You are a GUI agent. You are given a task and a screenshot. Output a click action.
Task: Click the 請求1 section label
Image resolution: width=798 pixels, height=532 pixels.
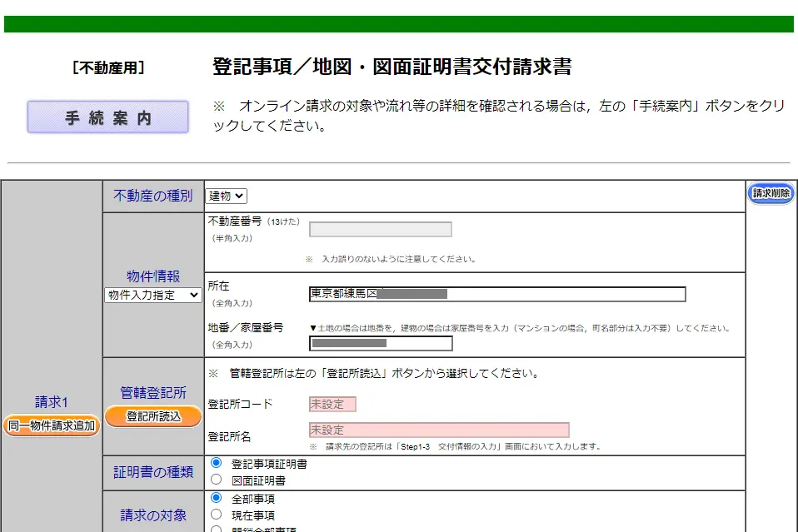coord(50,401)
